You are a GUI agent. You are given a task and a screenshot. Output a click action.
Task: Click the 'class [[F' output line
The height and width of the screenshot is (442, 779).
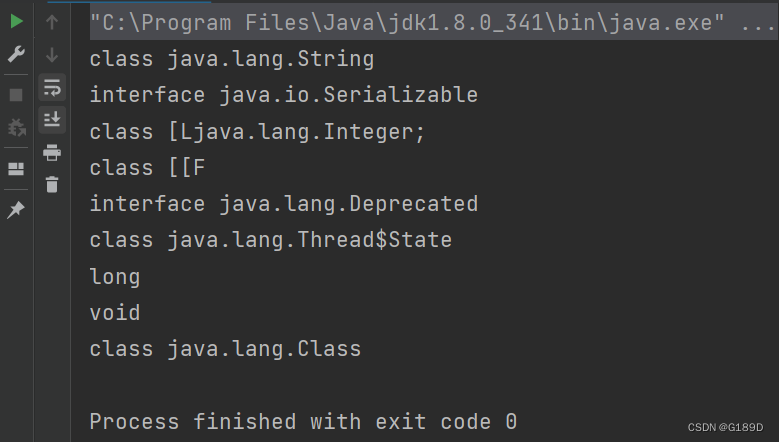point(148,168)
